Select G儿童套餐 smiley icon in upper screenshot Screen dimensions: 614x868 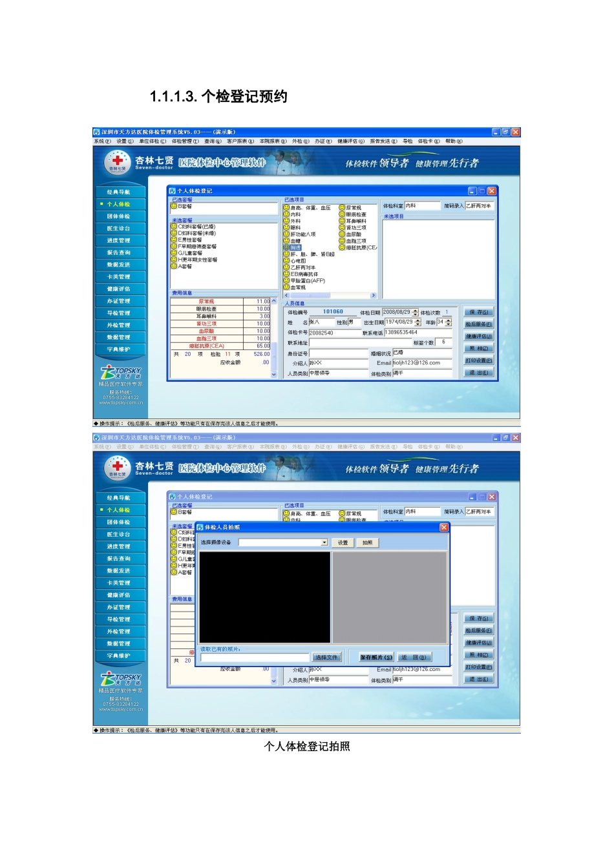point(174,253)
